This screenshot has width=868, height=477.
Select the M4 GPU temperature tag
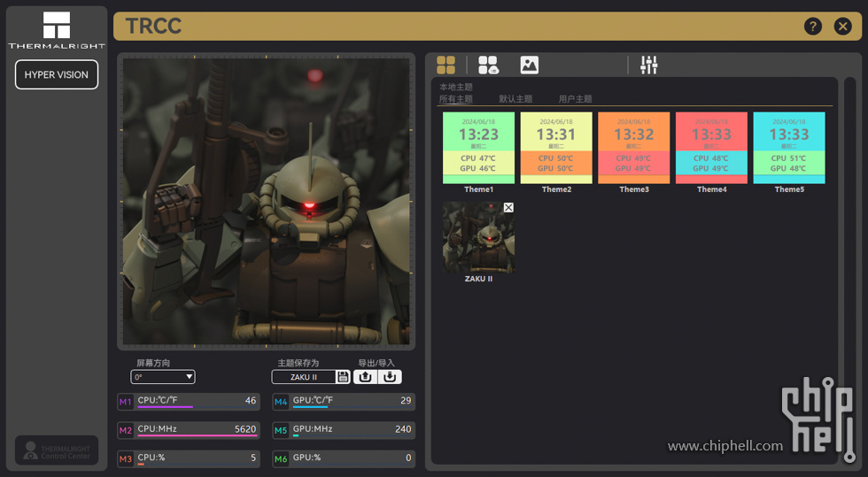[x=281, y=402]
